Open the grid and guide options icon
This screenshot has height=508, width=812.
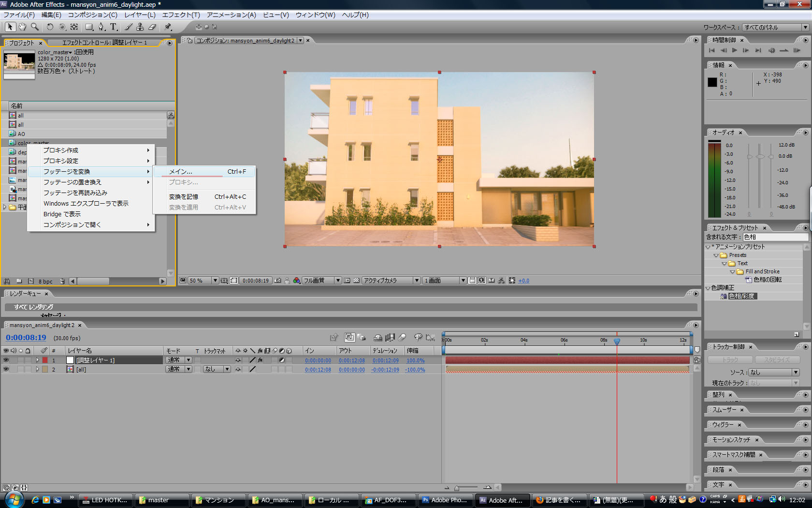pyautogui.click(x=224, y=281)
